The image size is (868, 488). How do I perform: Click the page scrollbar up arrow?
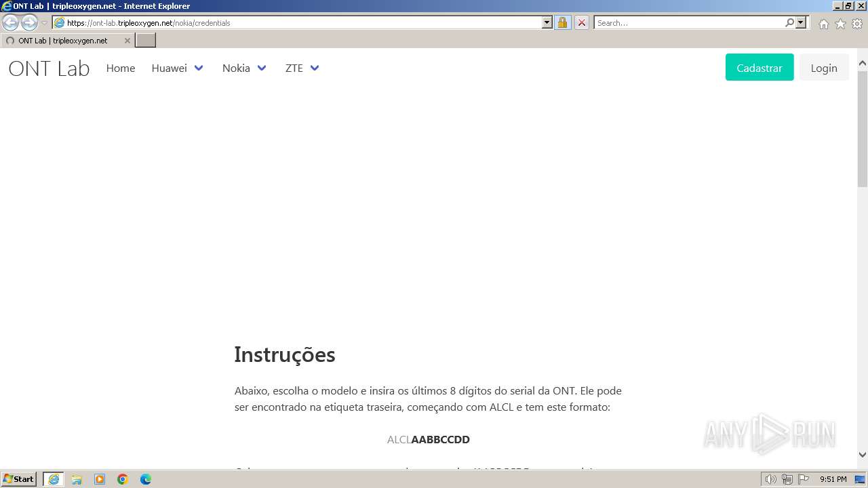(x=863, y=64)
